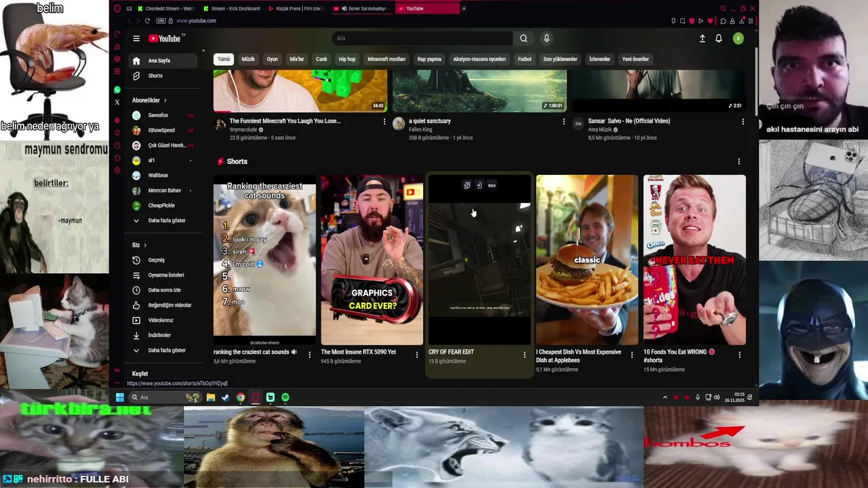Open CheapPickle subscription channel

(163, 205)
